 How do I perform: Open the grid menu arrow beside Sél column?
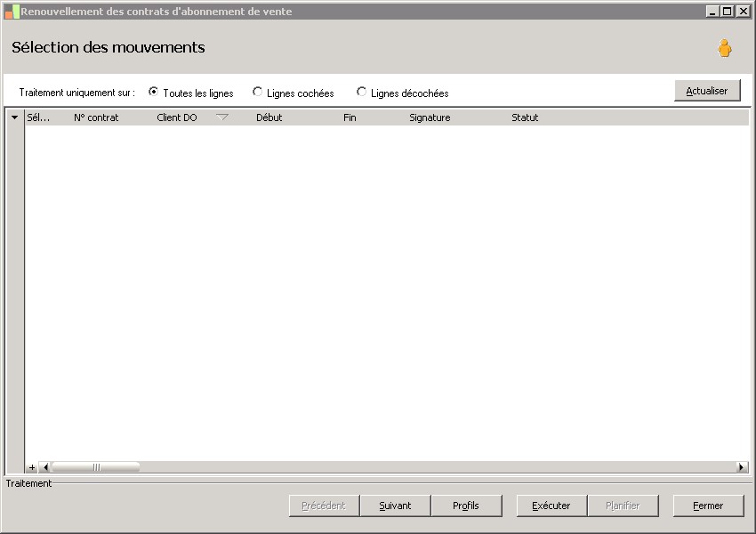14,117
